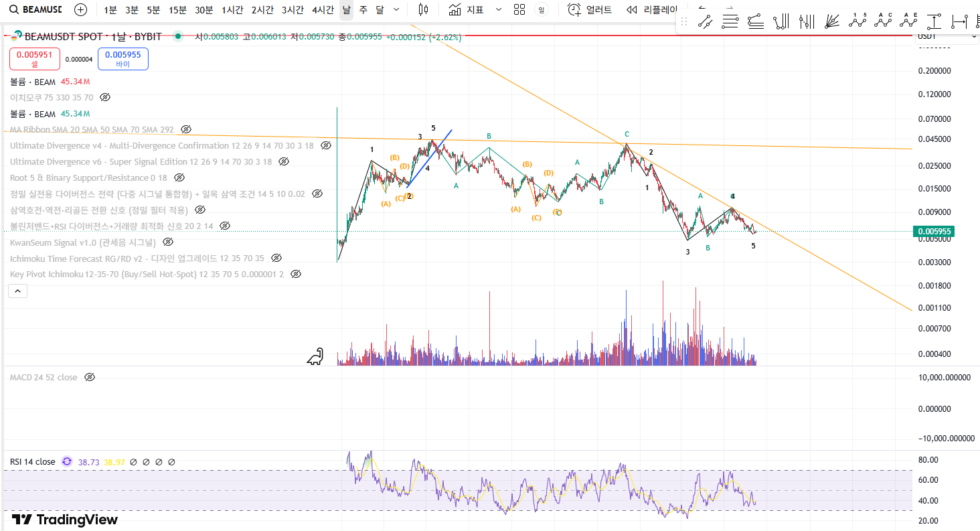Viewport: 980px width, 531px height.
Task: Select the Elliott correction wave ABC tool
Action: pos(883,21)
